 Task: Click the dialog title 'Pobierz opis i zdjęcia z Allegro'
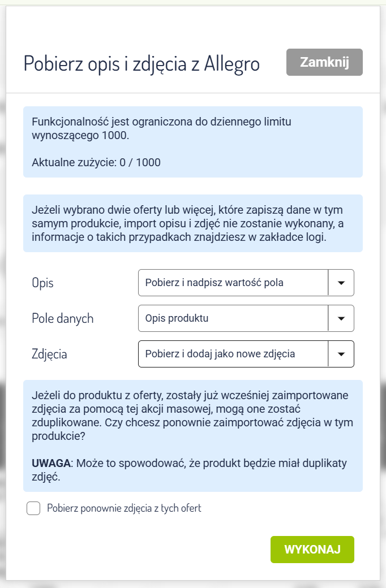point(141,64)
